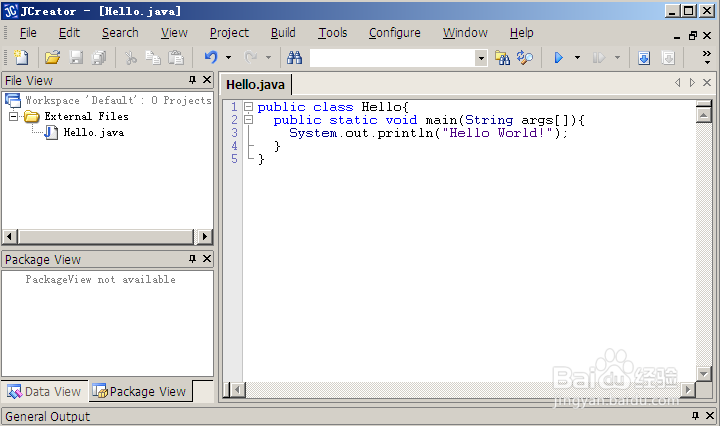Open the View menu
720x426 pixels.
pyautogui.click(x=174, y=33)
